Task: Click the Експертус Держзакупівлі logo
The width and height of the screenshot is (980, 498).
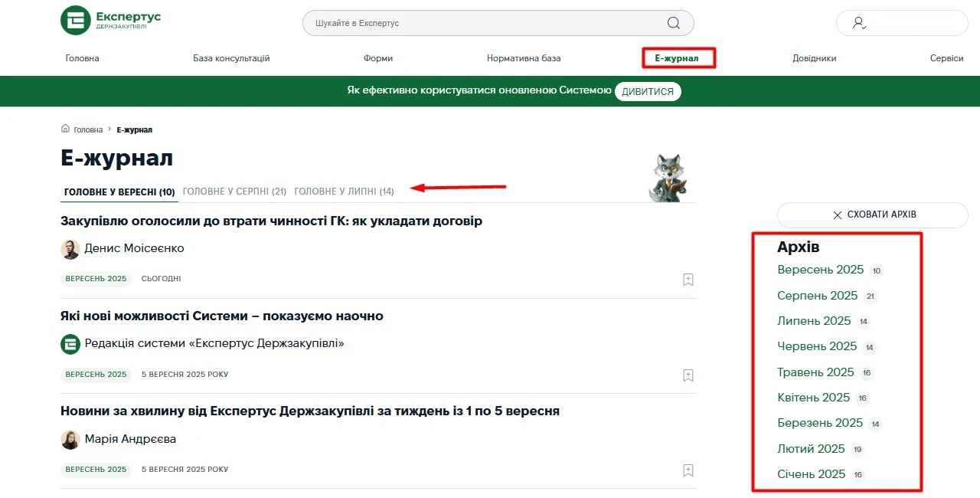Action: tap(111, 20)
